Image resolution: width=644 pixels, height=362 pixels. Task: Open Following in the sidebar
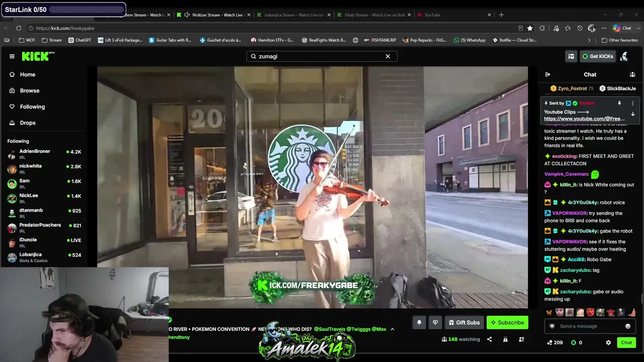(x=32, y=107)
